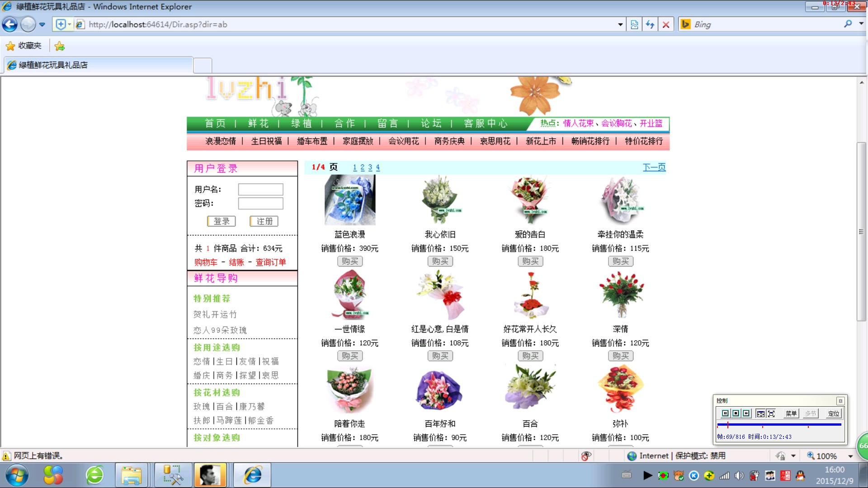Open the recent pages dropdown arrow
This screenshot has width=868, height=488.
point(42,25)
